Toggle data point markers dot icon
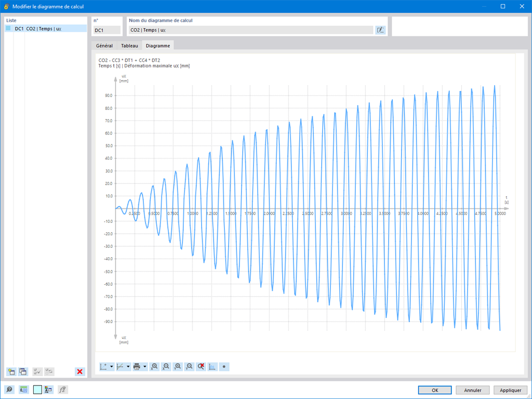Screen dimensions: 532x399 click(224, 366)
